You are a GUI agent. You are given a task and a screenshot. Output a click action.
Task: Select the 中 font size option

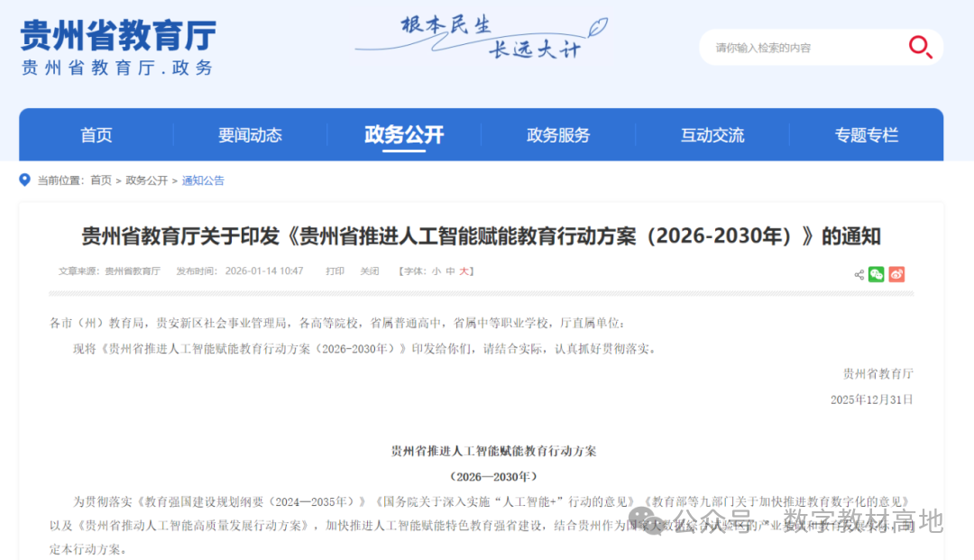449,271
